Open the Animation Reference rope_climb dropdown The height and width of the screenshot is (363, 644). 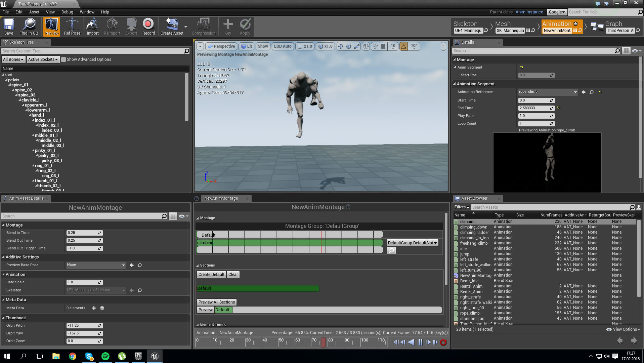pos(548,92)
